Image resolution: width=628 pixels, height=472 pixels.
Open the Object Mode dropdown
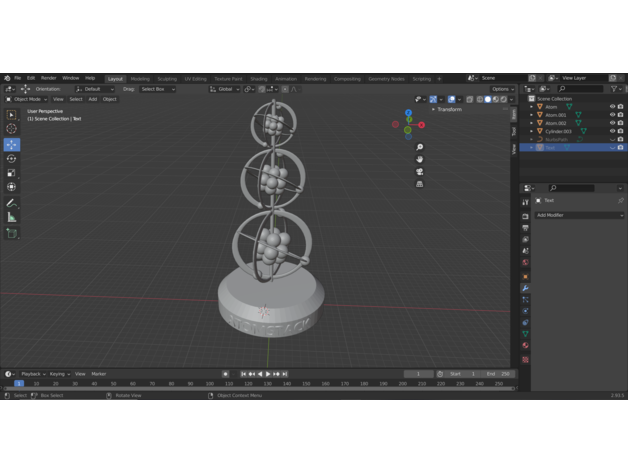26,99
